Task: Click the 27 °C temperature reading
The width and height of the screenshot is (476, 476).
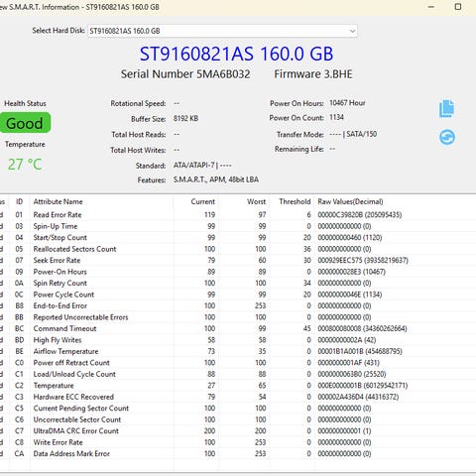Action: click(x=25, y=165)
